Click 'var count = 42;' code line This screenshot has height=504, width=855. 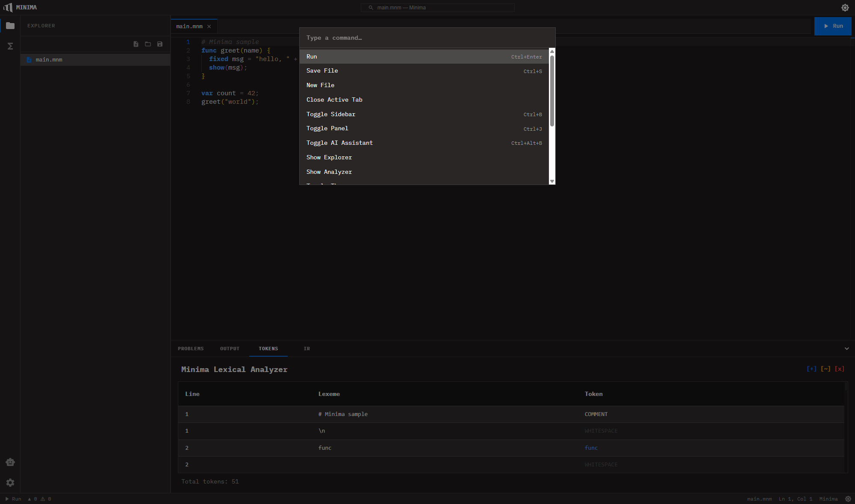click(230, 93)
